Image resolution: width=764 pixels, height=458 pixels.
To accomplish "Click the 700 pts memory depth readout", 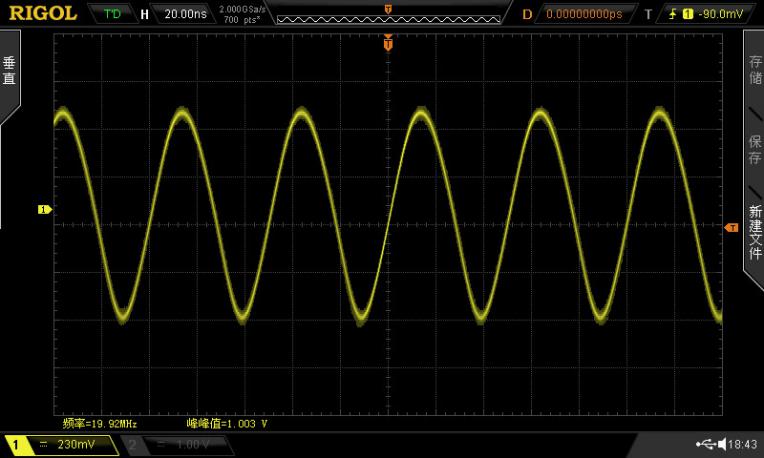I will click(242, 19).
